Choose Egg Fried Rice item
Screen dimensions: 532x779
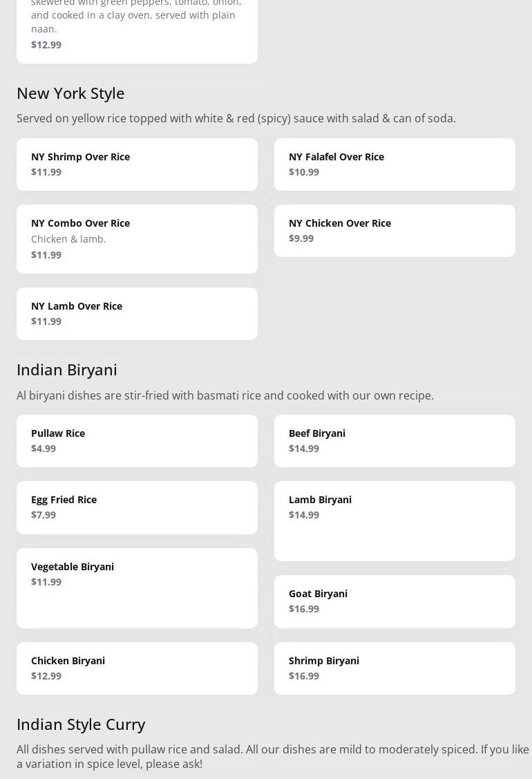(x=137, y=507)
